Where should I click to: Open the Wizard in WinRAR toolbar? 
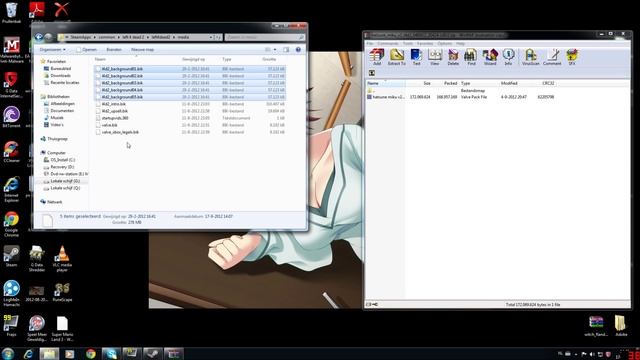coord(490,57)
